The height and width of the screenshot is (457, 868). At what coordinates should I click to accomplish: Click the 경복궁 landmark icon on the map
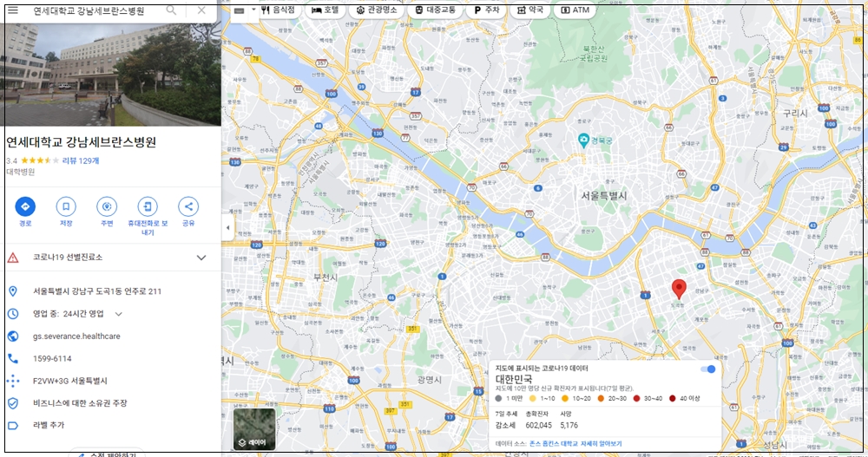583,140
